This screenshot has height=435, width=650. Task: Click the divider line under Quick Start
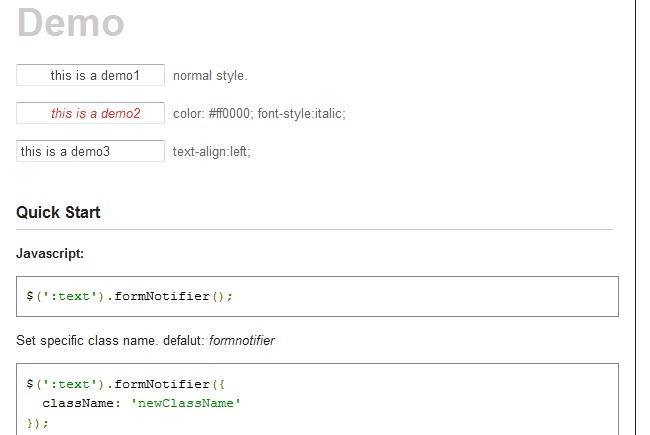point(314,230)
